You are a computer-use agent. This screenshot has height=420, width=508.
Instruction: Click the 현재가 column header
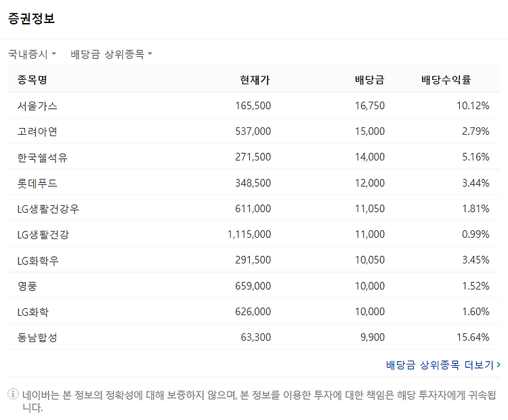click(x=255, y=80)
